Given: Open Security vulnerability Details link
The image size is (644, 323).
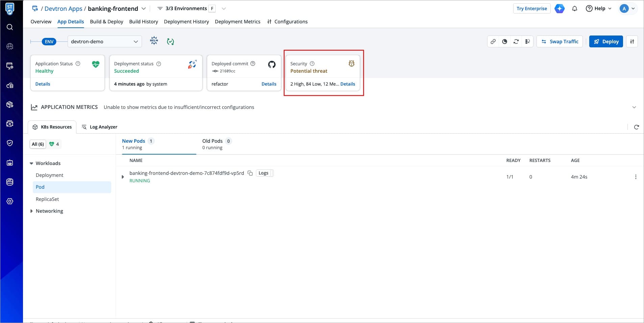Looking at the screenshot, I should click(348, 84).
